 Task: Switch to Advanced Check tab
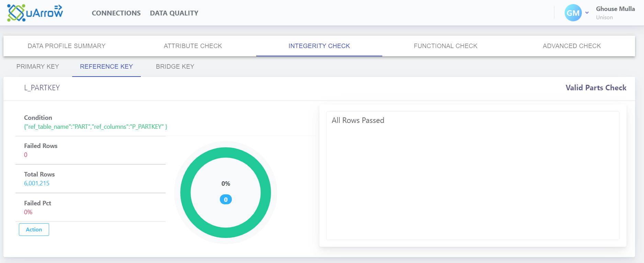(572, 46)
